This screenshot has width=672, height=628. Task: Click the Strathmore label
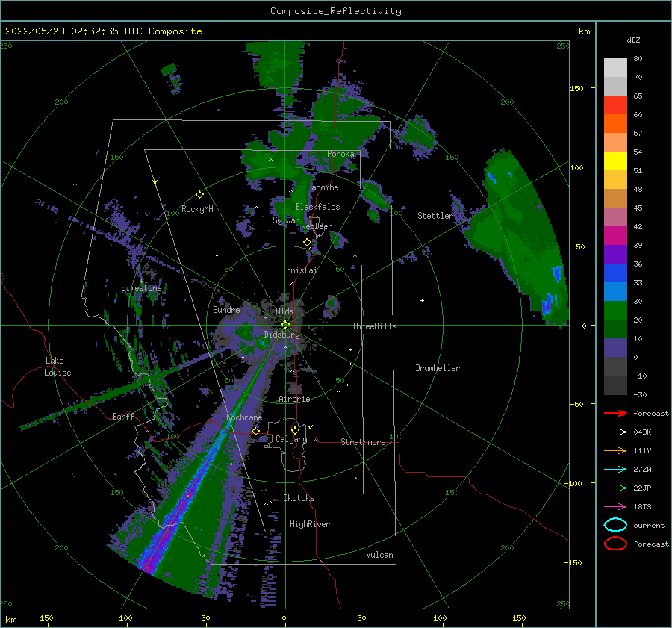[x=363, y=442]
